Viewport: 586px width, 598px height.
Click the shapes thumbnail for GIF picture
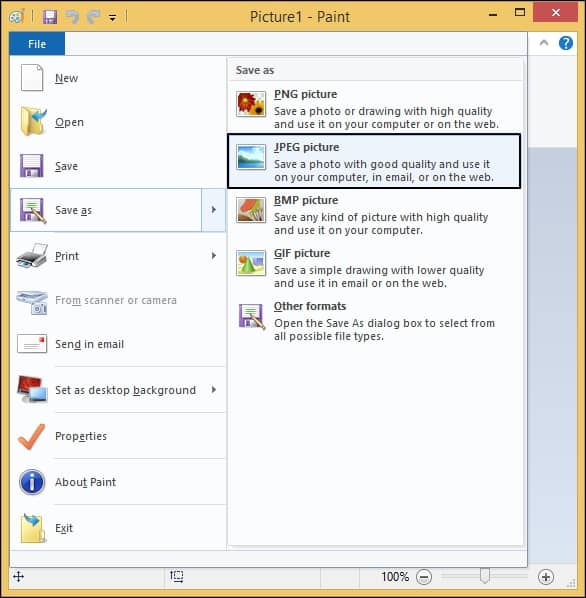(250, 263)
